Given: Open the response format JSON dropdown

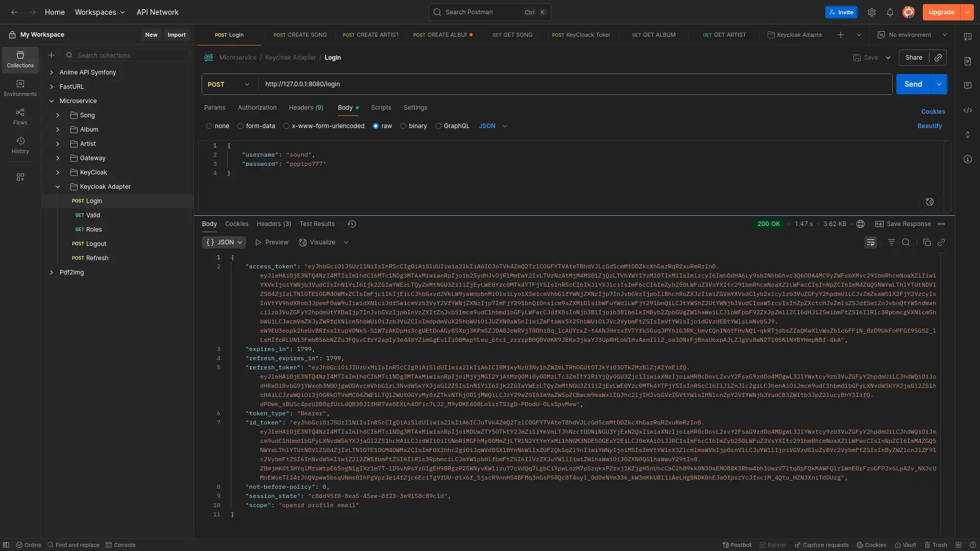Looking at the screenshot, I should point(224,242).
